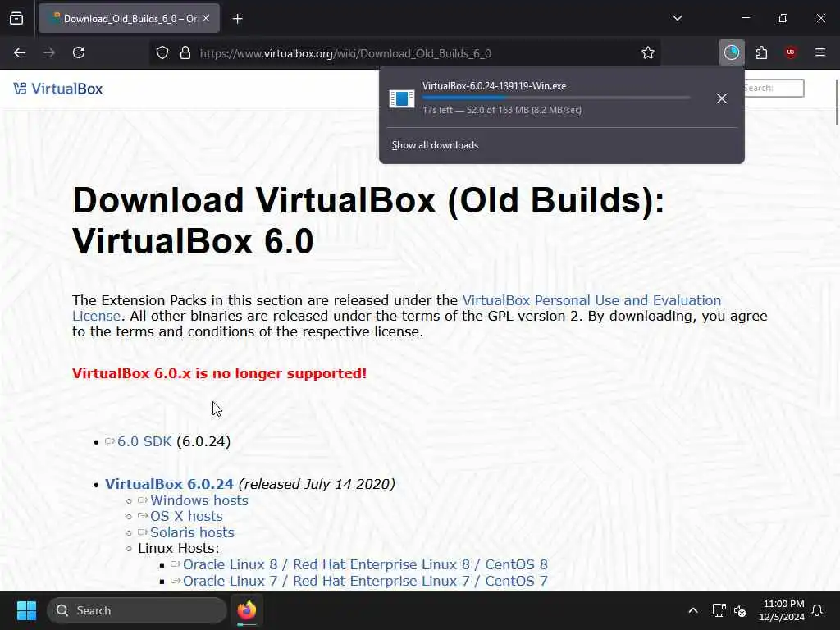The width and height of the screenshot is (840, 630).
Task: List all tabs dropdown arrow
Action: click(677, 18)
